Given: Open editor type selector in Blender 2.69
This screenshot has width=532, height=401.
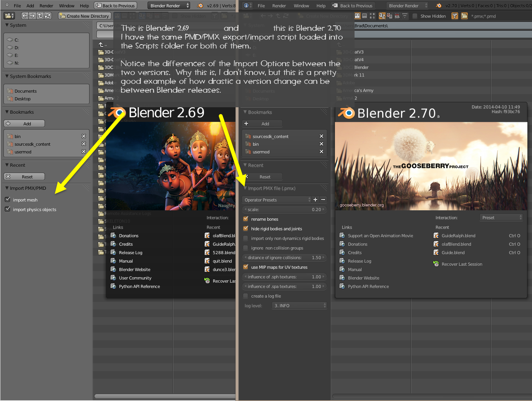Looking at the screenshot, I should 9,16.
